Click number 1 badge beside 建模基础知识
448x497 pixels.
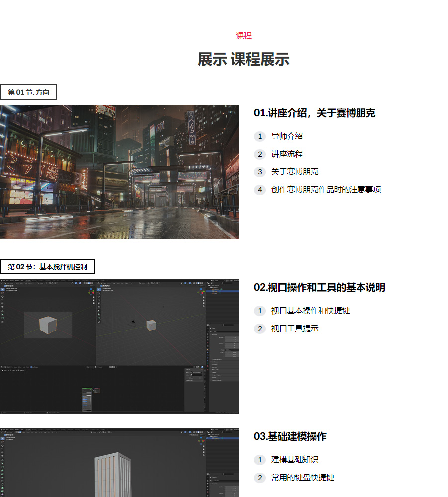pos(260,460)
